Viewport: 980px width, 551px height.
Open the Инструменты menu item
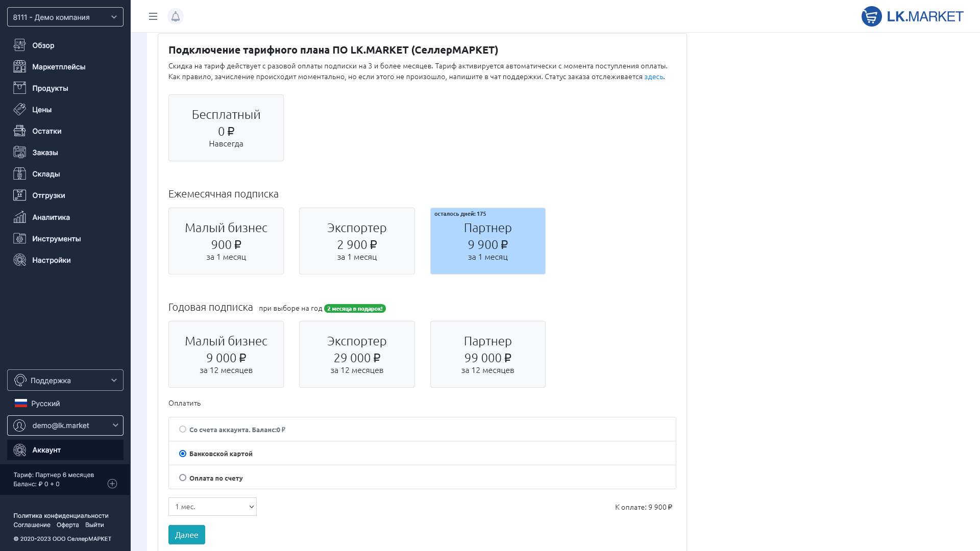[57, 239]
